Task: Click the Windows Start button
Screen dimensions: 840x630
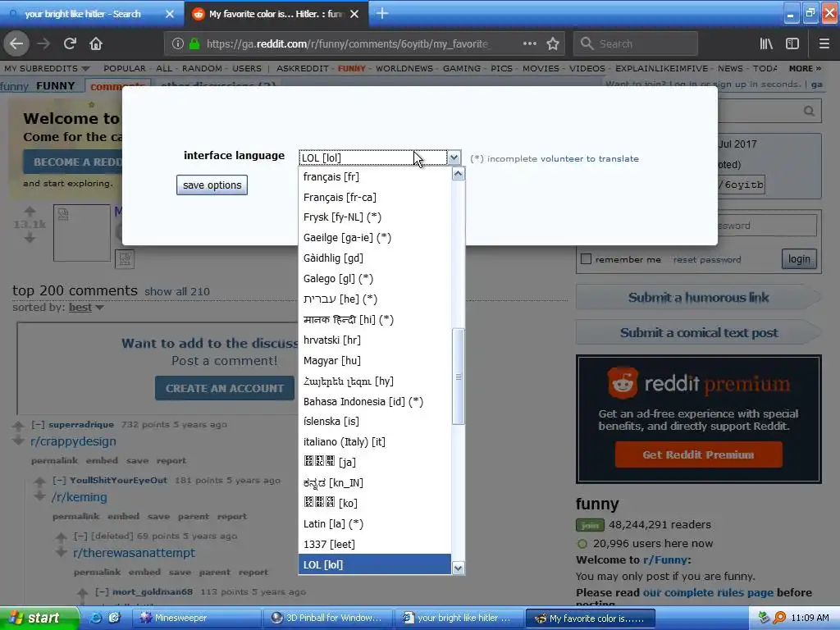Action: (39, 618)
